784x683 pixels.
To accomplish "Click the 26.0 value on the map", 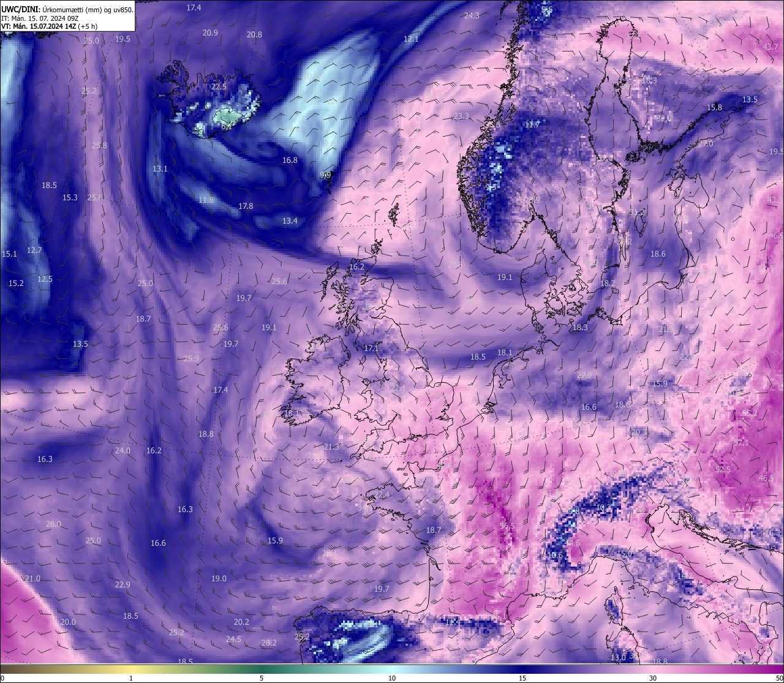I will [53, 524].
